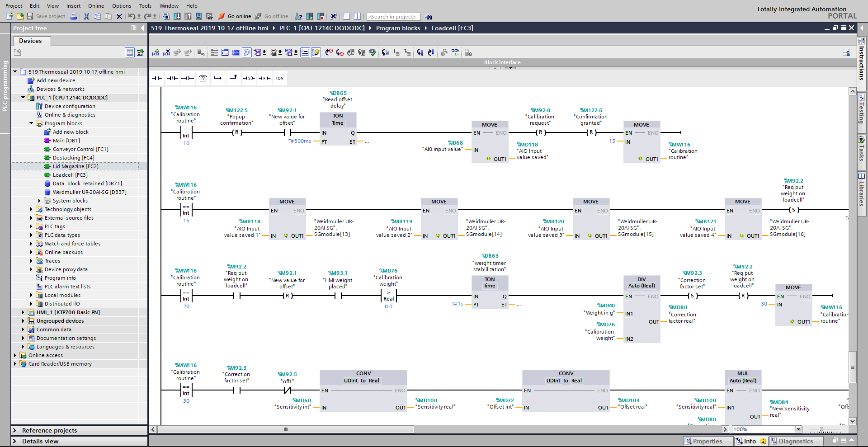
Task: Insert an output coil instruction
Action: (x=188, y=78)
